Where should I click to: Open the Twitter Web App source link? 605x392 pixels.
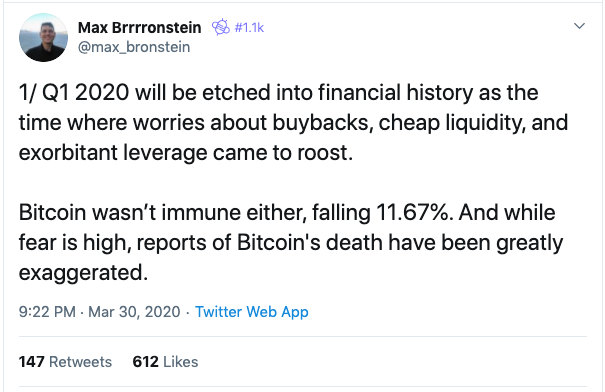pos(252,312)
